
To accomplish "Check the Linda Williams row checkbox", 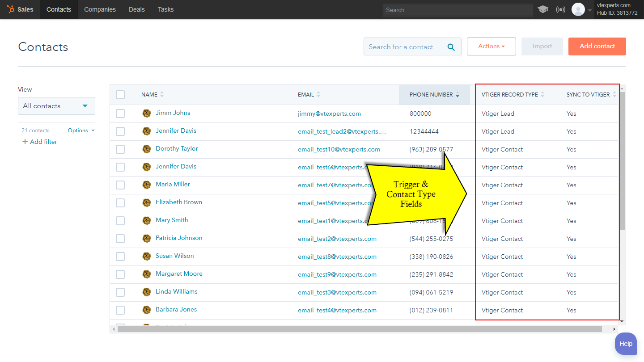I will click(120, 292).
